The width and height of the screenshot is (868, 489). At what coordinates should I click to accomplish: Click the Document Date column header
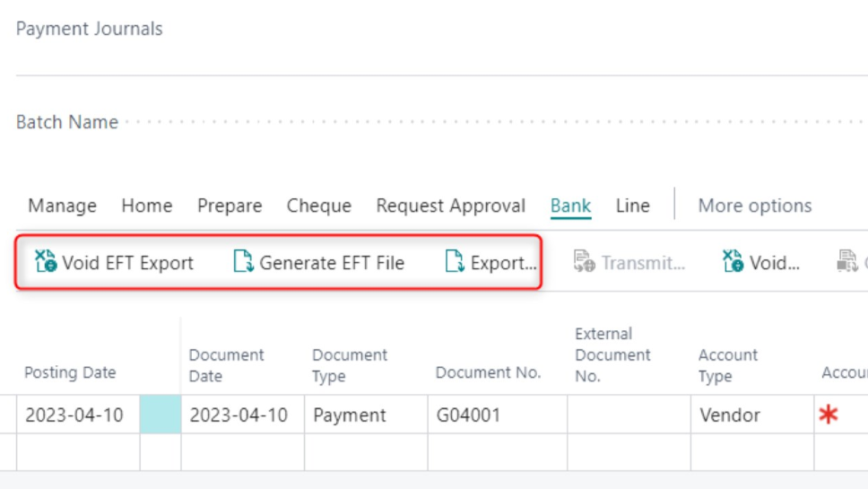[226, 365]
